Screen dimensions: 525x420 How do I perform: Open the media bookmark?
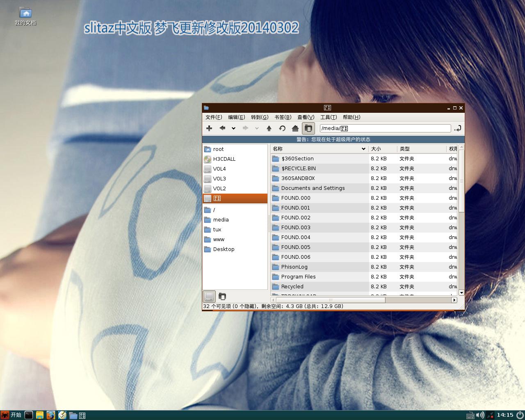pos(235,220)
